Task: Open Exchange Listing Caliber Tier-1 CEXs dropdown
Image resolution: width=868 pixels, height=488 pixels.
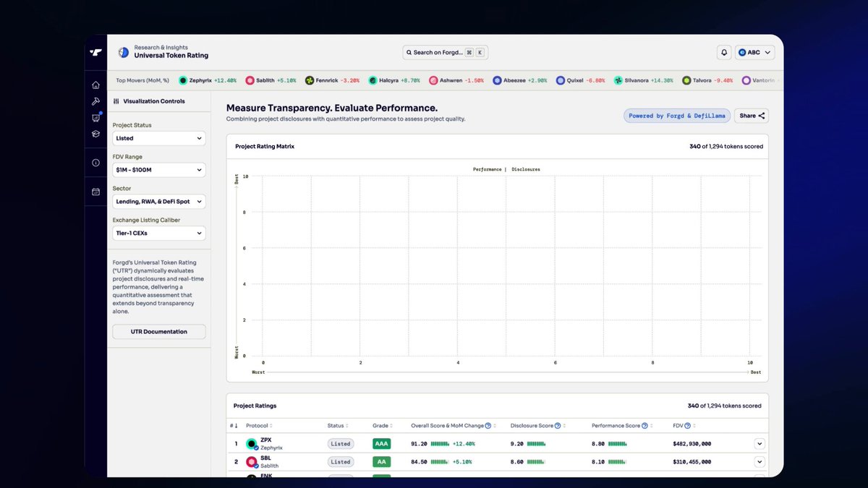Action: pos(159,233)
